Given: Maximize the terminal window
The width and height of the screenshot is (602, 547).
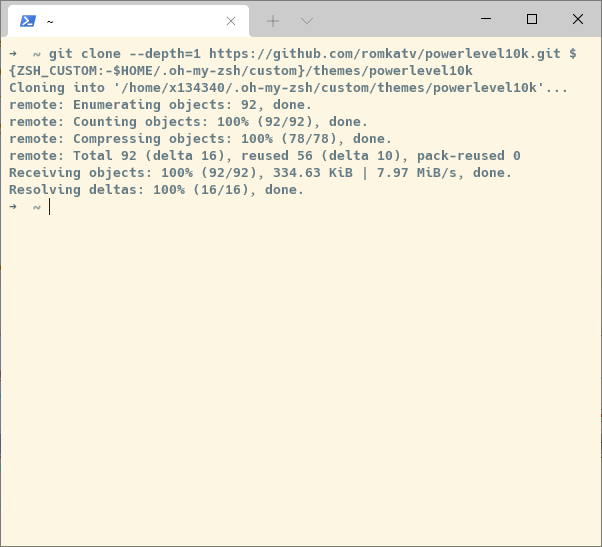Looking at the screenshot, I should point(532,19).
